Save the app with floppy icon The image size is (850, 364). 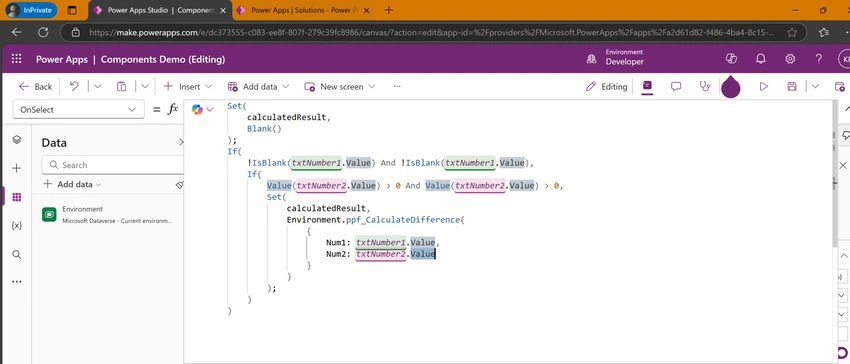click(792, 86)
